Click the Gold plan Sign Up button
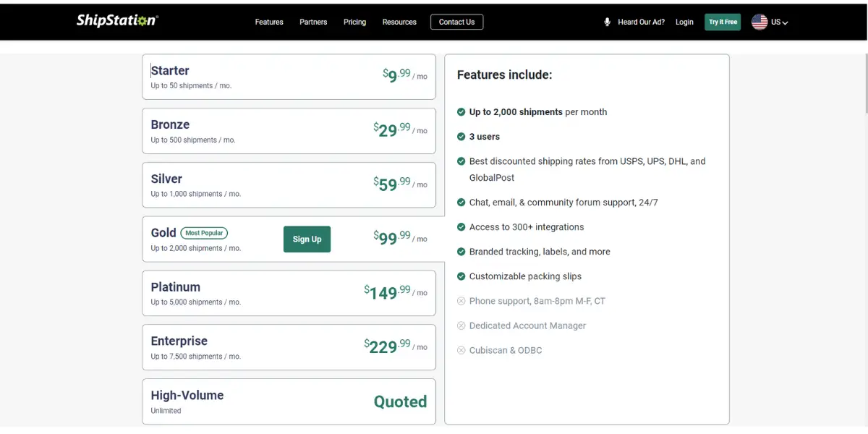868x434 pixels. pos(307,239)
